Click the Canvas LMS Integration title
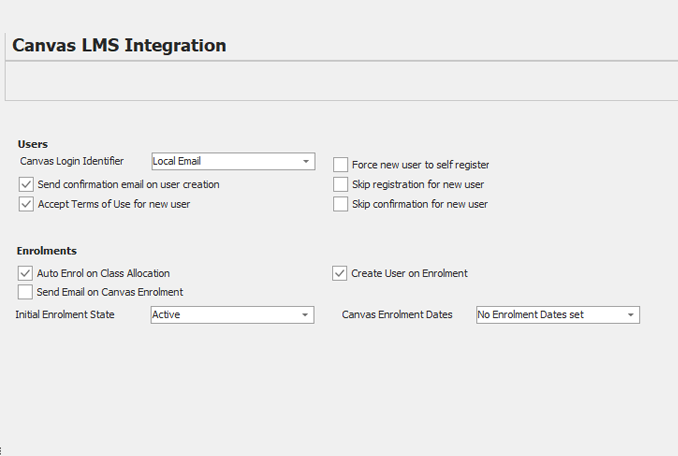 [119, 45]
